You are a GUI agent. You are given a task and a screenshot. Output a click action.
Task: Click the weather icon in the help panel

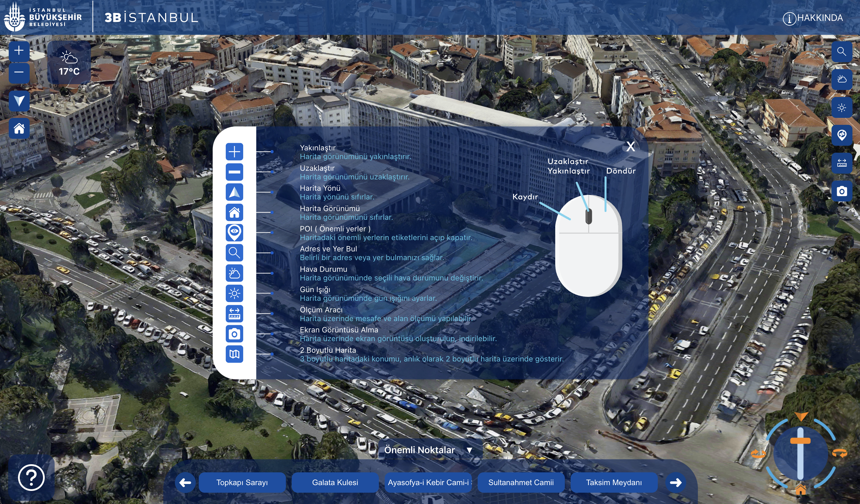click(x=234, y=273)
